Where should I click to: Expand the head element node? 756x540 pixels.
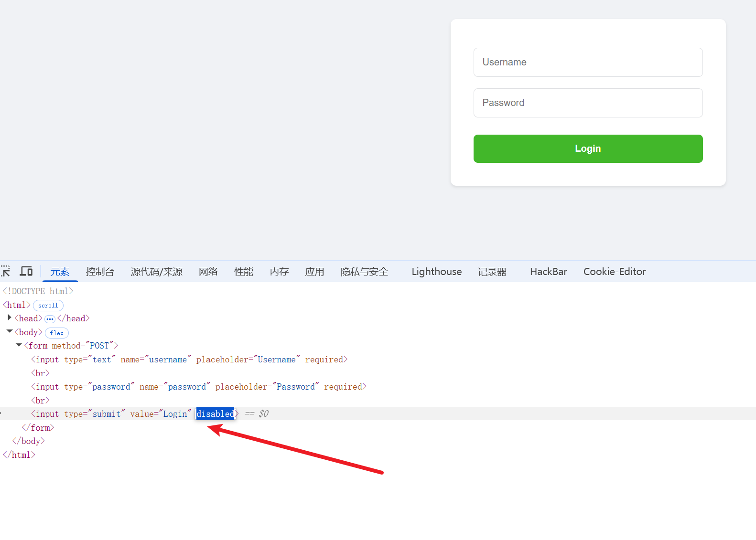10,318
